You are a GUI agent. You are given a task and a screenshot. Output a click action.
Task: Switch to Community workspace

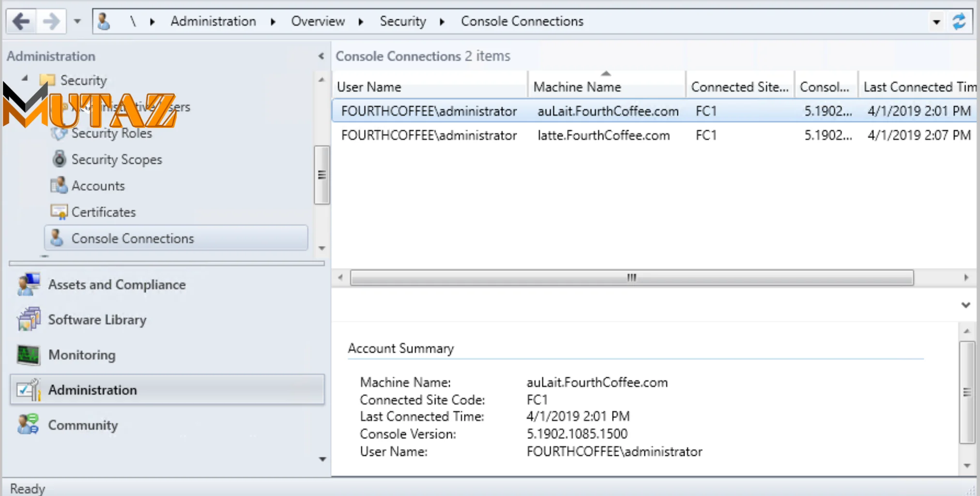(83, 425)
